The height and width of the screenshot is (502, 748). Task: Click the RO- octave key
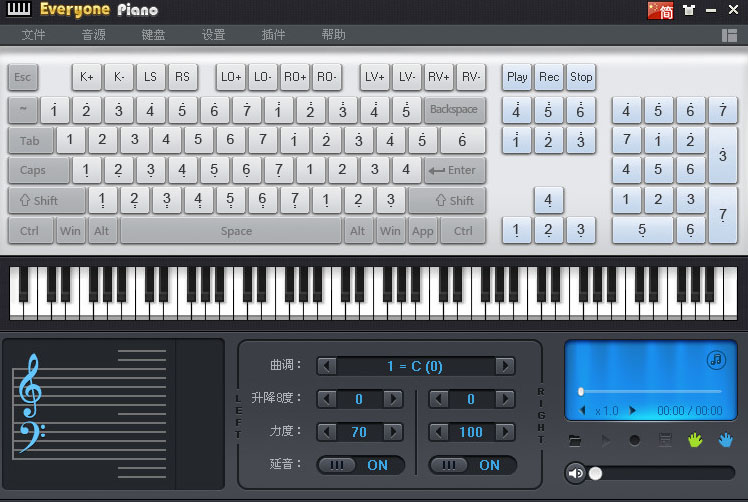pos(327,77)
